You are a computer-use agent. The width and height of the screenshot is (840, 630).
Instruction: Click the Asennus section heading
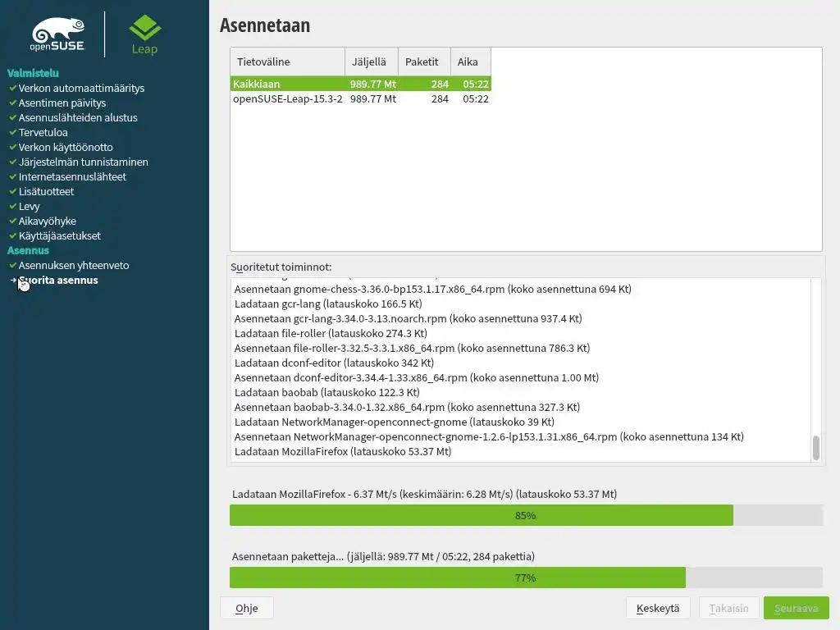click(28, 250)
